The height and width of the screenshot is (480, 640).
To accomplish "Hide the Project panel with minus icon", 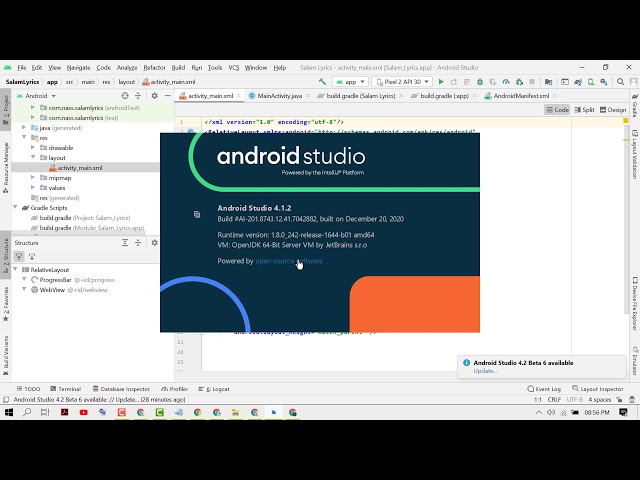I will pos(167,96).
